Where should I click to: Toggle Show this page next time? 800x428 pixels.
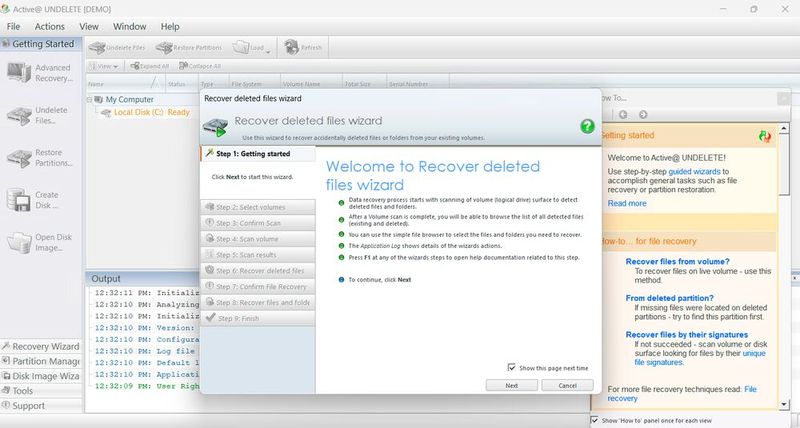[511, 367]
